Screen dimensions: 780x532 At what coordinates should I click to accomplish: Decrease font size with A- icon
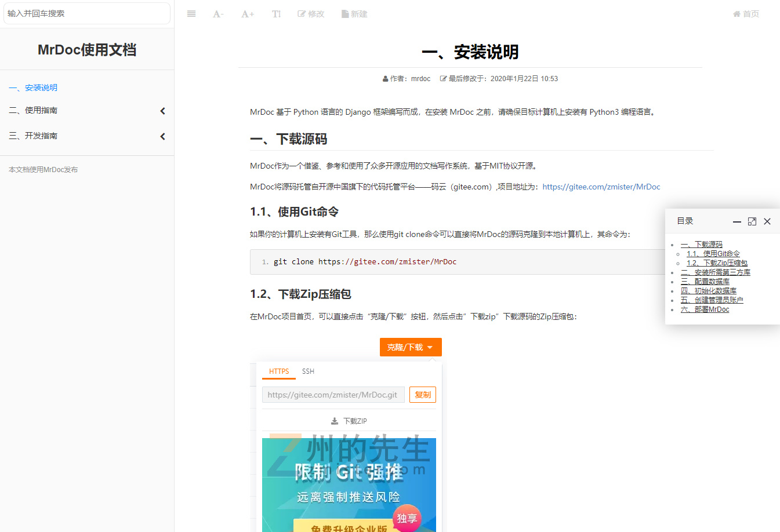point(218,14)
